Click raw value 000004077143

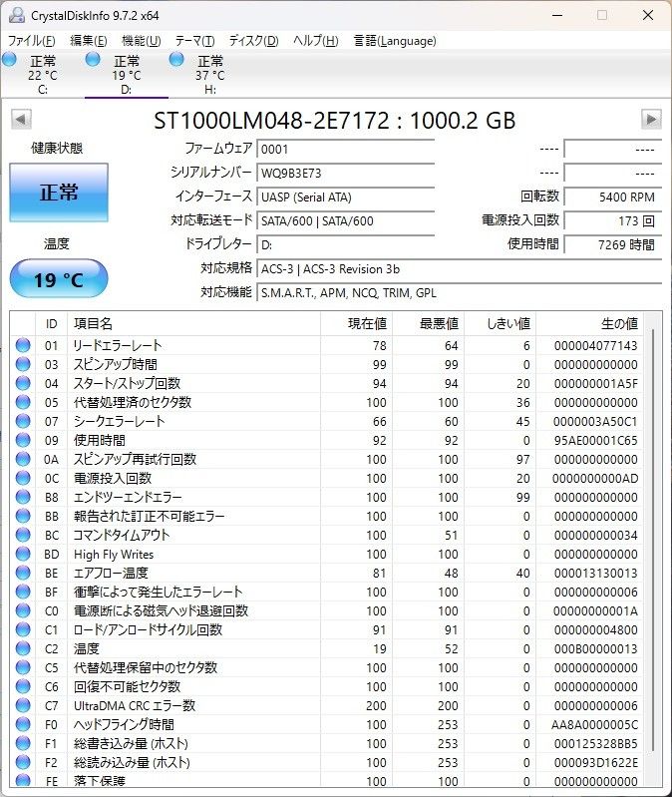click(595, 346)
